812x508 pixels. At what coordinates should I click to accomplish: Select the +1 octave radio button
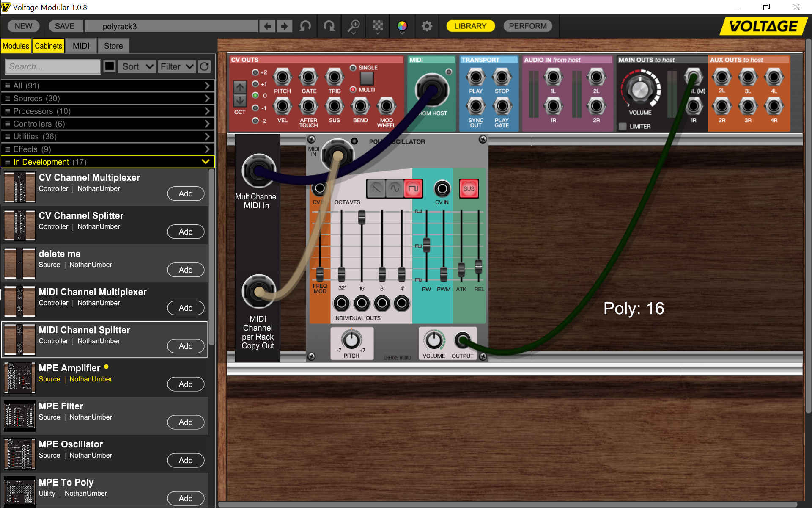click(255, 84)
